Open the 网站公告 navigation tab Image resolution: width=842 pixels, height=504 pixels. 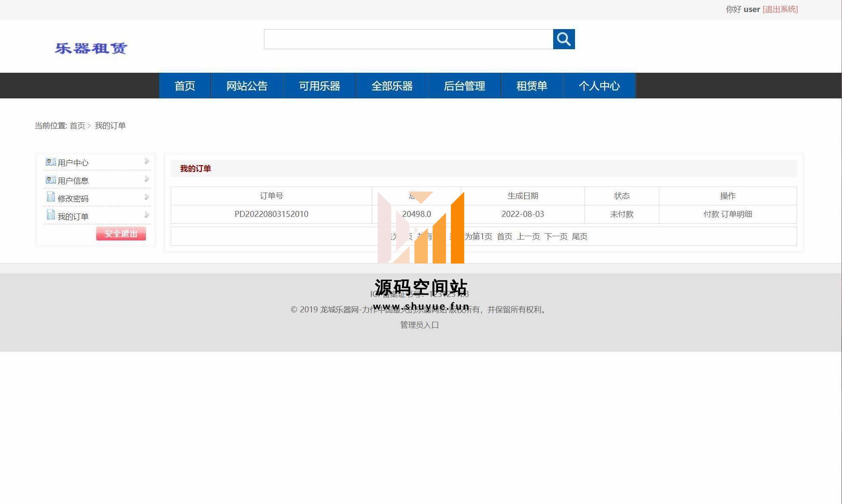247,86
